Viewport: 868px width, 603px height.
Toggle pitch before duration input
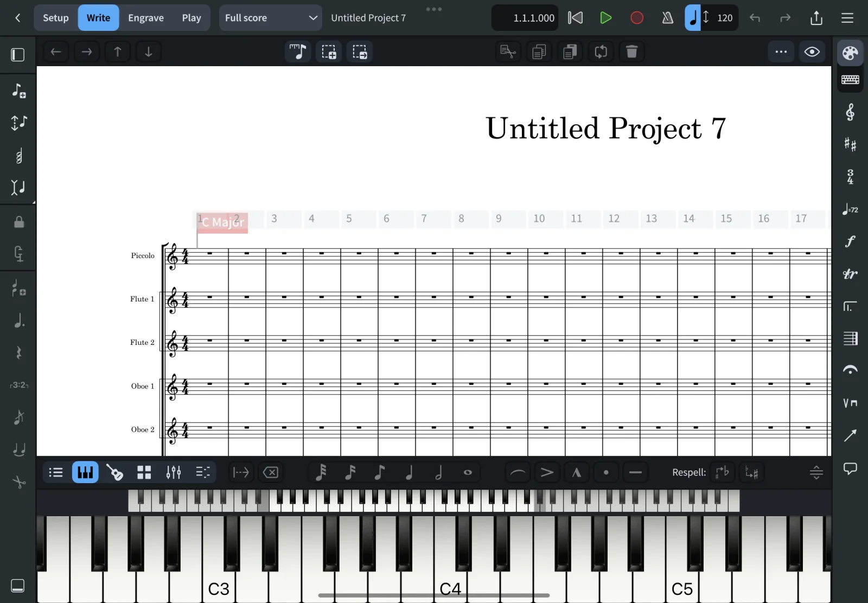pyautogui.click(x=18, y=123)
